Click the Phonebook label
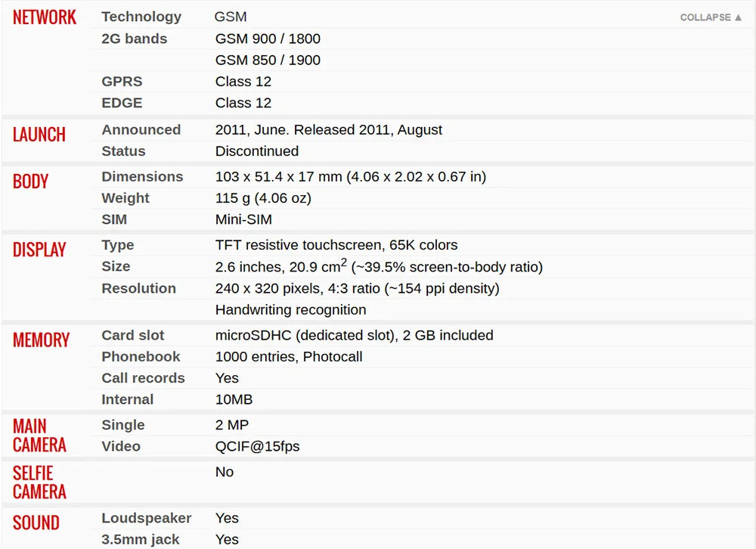The height and width of the screenshot is (549, 756). click(x=141, y=356)
